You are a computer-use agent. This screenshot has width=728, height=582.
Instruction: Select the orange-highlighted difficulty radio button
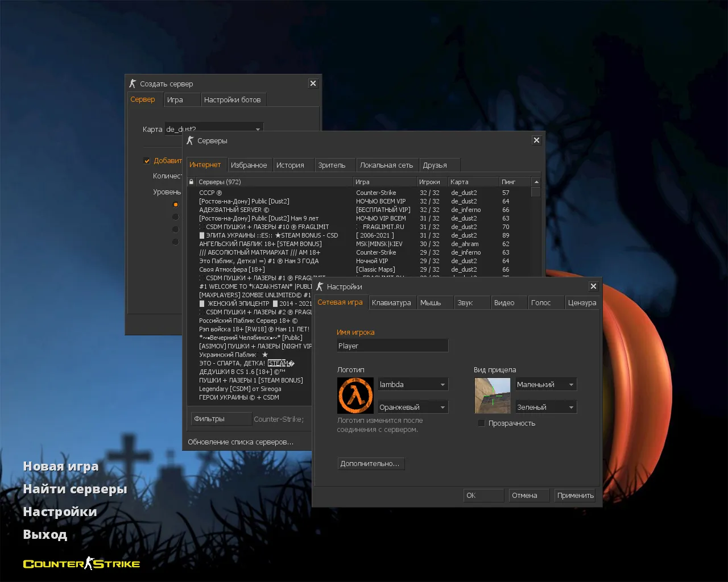[x=175, y=205]
